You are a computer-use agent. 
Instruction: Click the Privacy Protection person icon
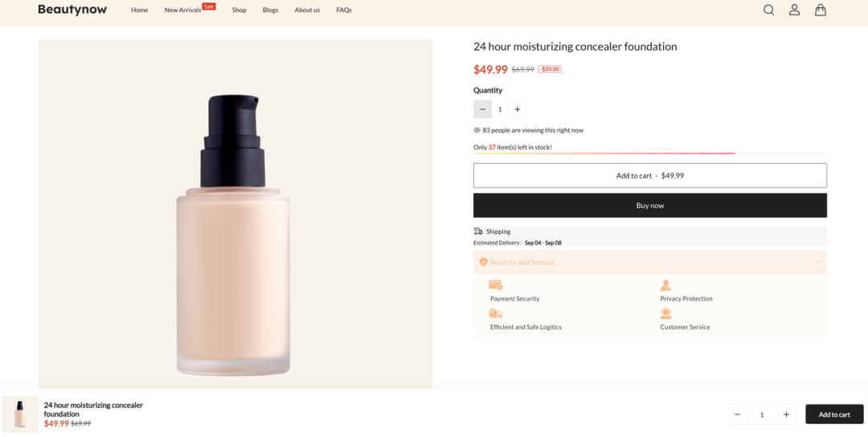665,285
